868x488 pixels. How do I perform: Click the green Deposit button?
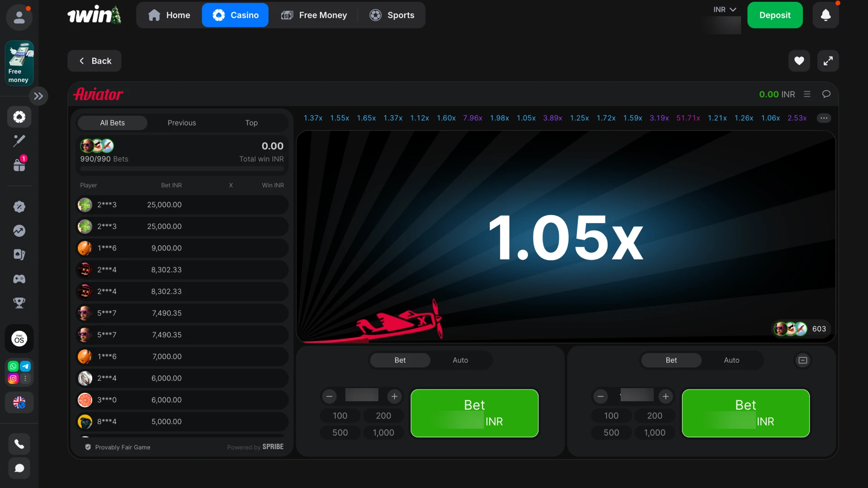(774, 15)
